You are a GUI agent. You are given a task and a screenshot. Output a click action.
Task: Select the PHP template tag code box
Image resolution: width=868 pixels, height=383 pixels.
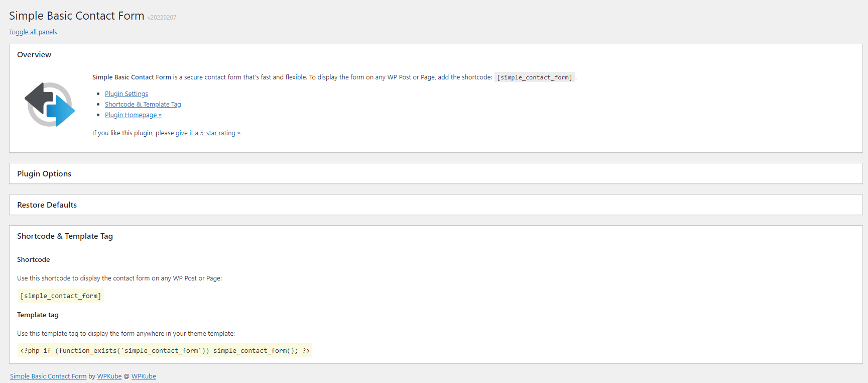click(165, 351)
